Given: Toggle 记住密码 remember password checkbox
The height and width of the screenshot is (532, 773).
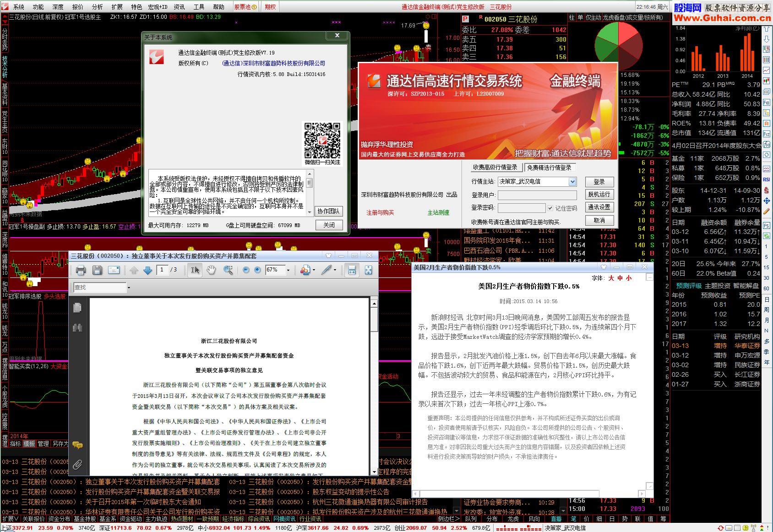Looking at the screenshot, I should tap(550, 208).
